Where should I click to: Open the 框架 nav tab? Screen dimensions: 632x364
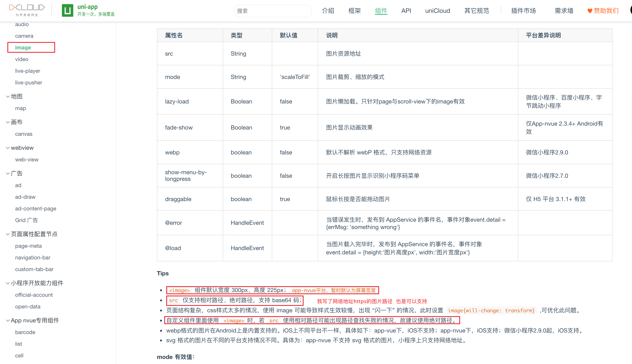point(354,11)
